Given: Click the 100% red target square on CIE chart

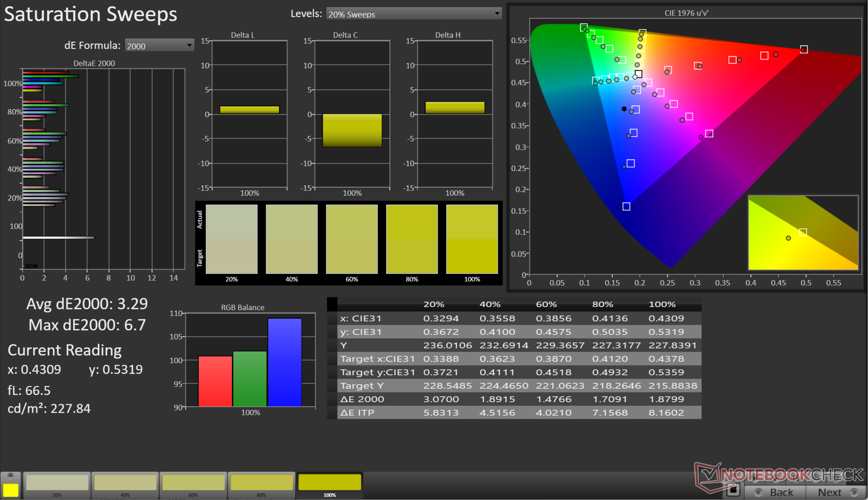Looking at the screenshot, I should pos(803,49).
